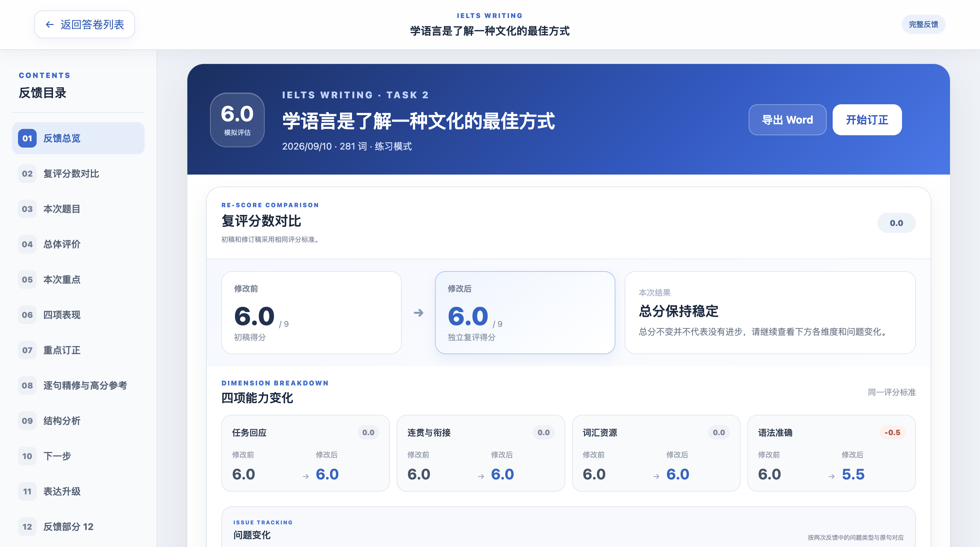Select 01 反馈总览 in contents

coord(78,138)
